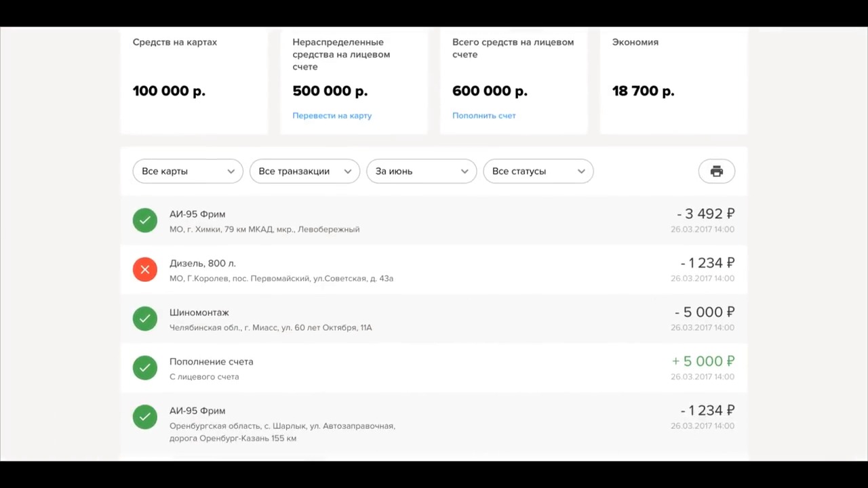Screen dimensions: 868x488
Task: Select the Шиномонтаж transaction title
Action: pos(199,312)
